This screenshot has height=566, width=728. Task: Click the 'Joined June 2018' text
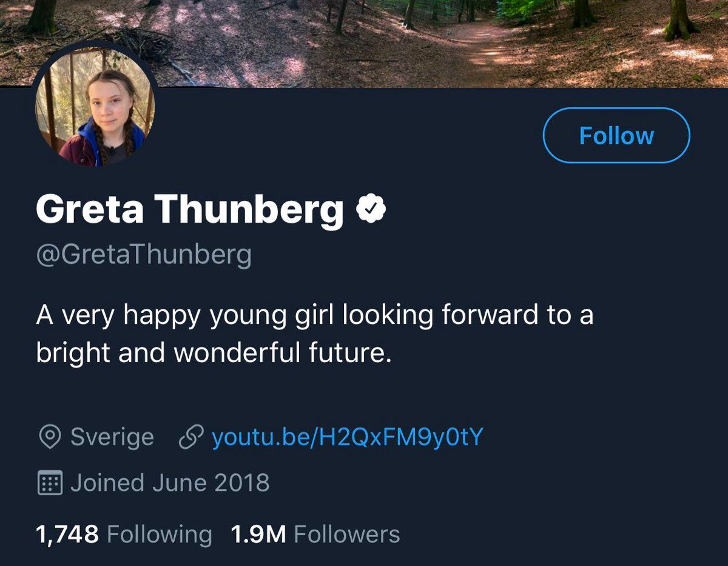click(x=170, y=483)
